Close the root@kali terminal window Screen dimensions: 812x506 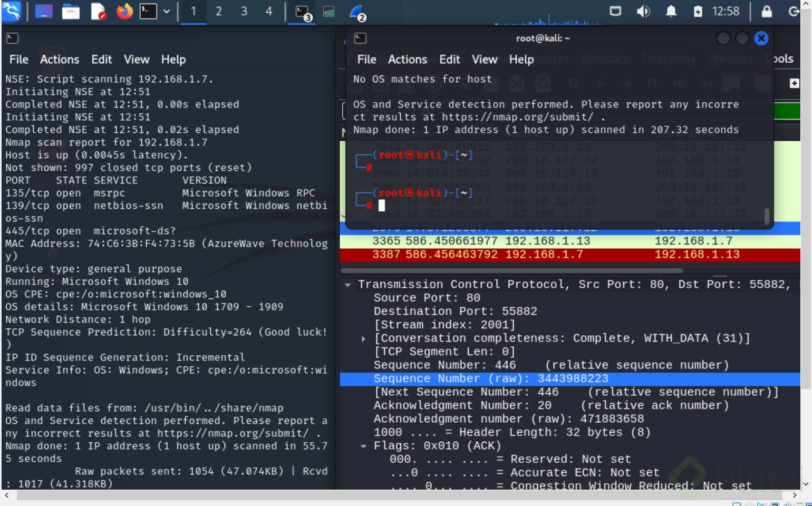[x=761, y=38]
